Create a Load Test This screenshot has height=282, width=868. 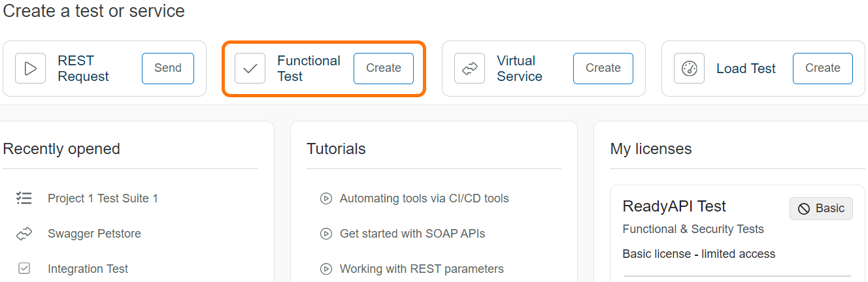[x=823, y=69]
